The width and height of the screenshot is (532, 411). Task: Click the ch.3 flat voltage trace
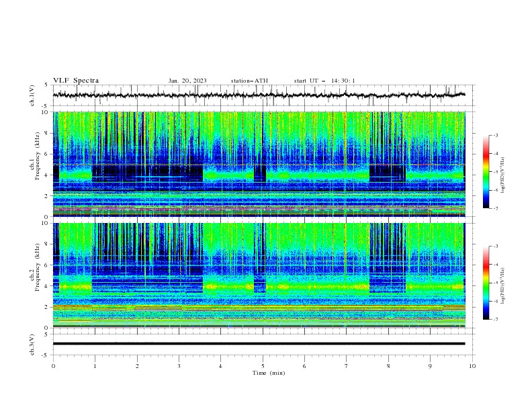tap(259, 344)
